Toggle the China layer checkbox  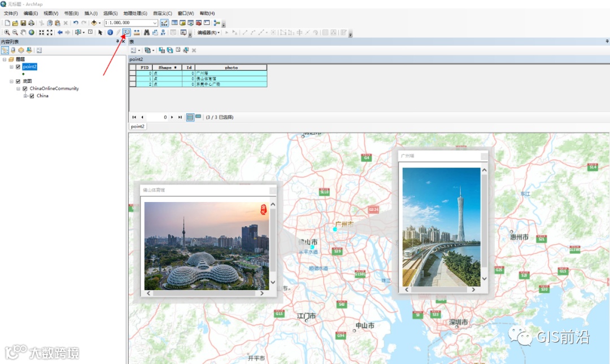(x=32, y=96)
